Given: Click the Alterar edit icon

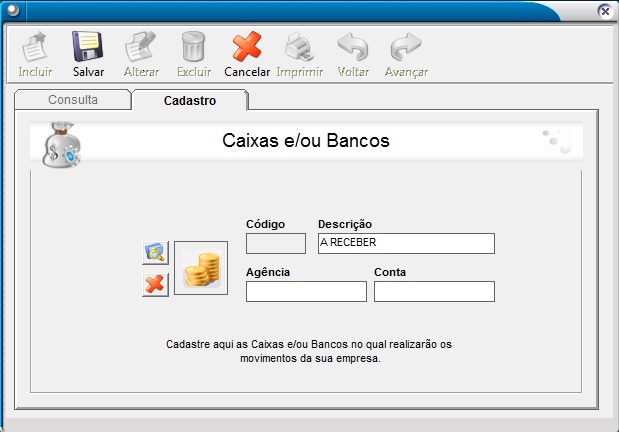Looking at the screenshot, I should [141, 54].
